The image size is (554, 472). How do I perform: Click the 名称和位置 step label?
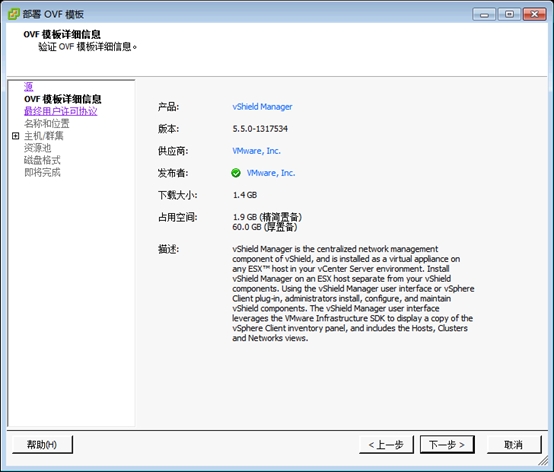pyautogui.click(x=47, y=123)
